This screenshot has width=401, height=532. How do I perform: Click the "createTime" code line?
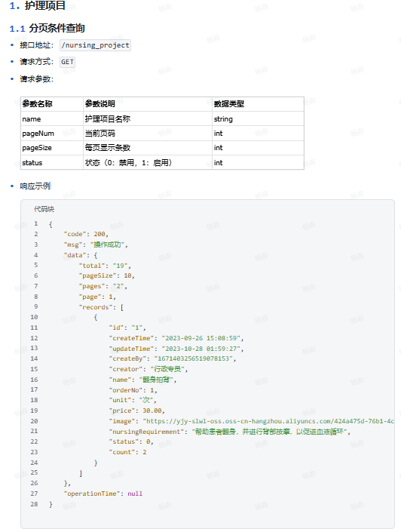(176, 338)
